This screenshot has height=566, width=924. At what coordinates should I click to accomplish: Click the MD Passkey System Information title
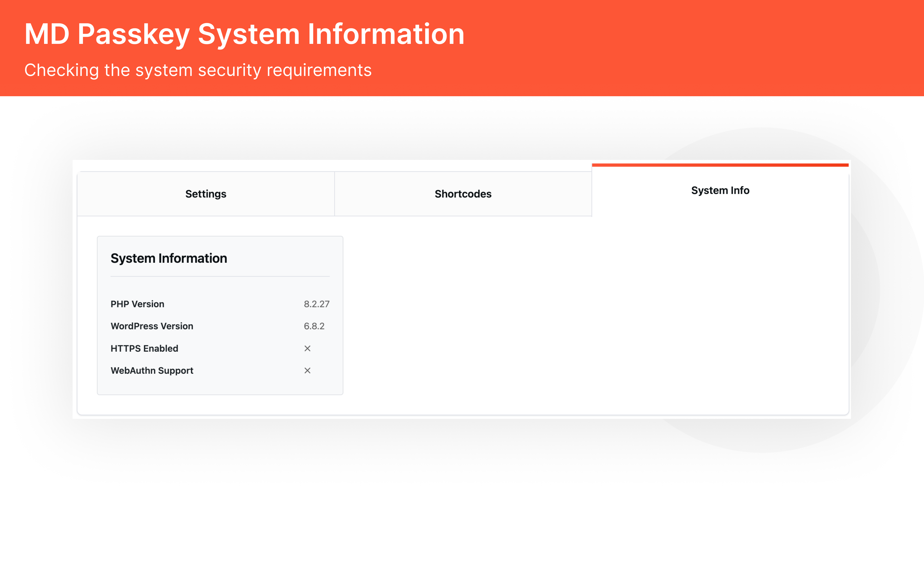[244, 34]
